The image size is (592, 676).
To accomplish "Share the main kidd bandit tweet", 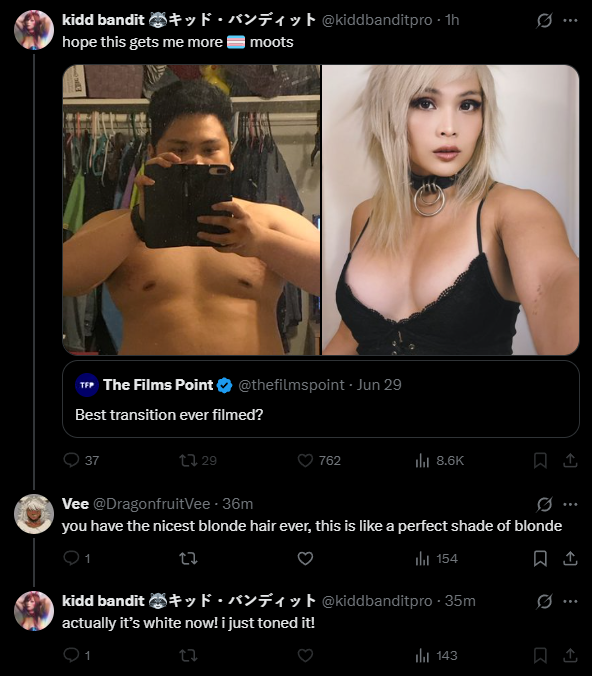I will click(570, 460).
